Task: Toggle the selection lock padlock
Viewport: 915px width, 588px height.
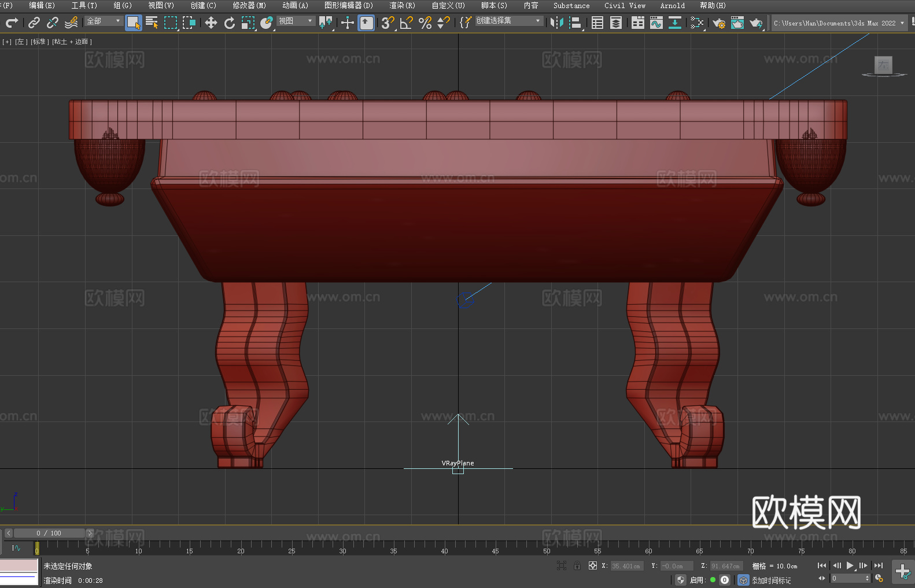Action: [x=577, y=565]
